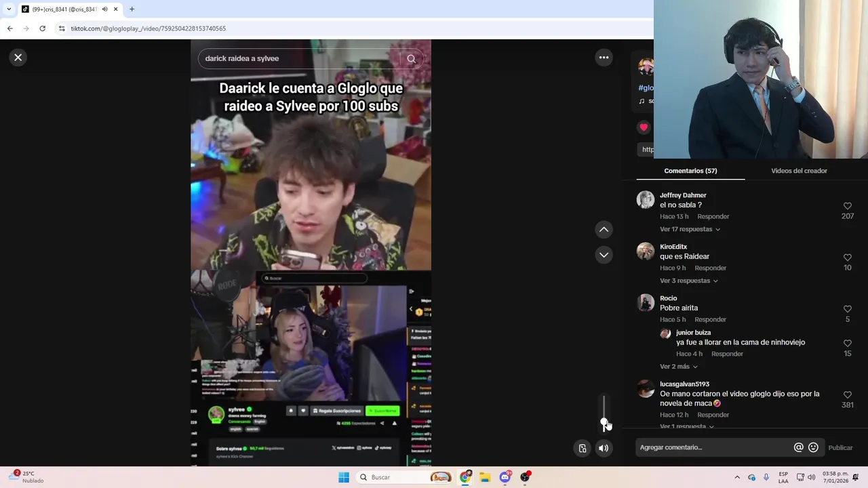
Task: Toggle the auto-scroll icon beside volume
Action: click(x=582, y=448)
